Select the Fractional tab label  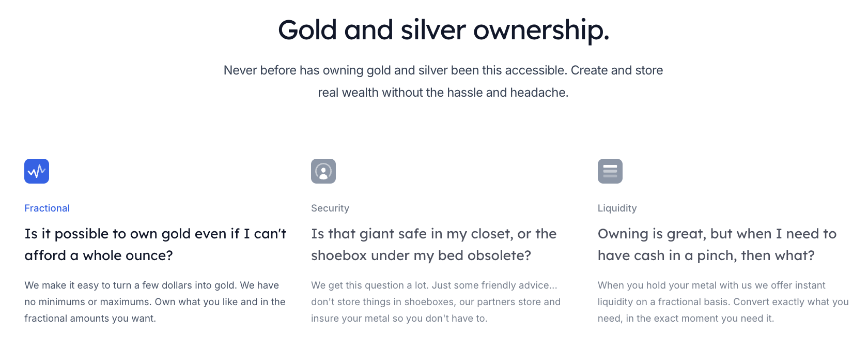[47, 208]
